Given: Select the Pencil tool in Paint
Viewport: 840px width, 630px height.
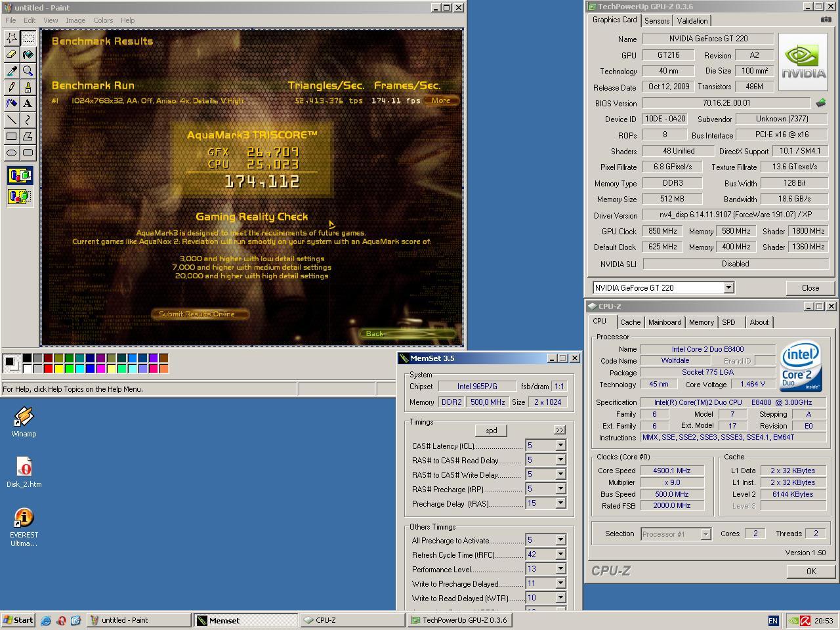Looking at the screenshot, I should [12, 87].
